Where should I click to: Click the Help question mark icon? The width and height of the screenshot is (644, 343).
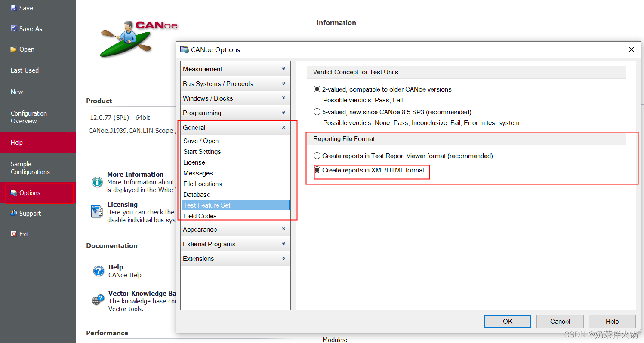99,271
